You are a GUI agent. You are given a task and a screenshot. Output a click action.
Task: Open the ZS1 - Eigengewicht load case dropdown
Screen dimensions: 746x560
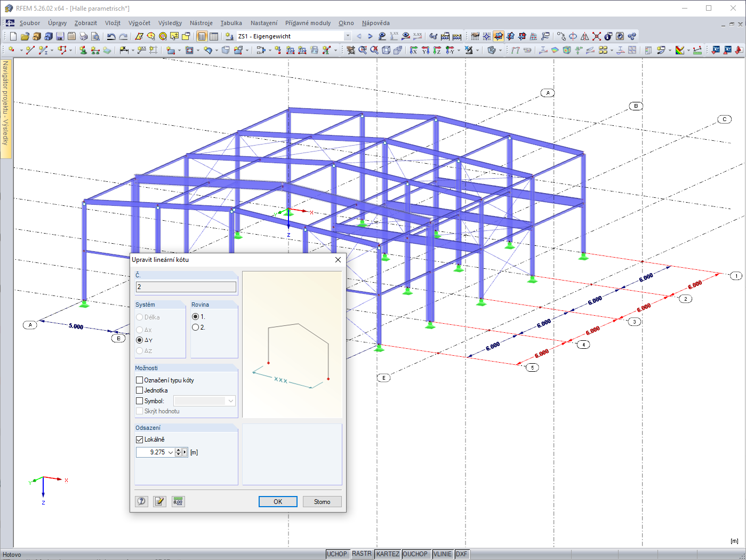pyautogui.click(x=348, y=36)
